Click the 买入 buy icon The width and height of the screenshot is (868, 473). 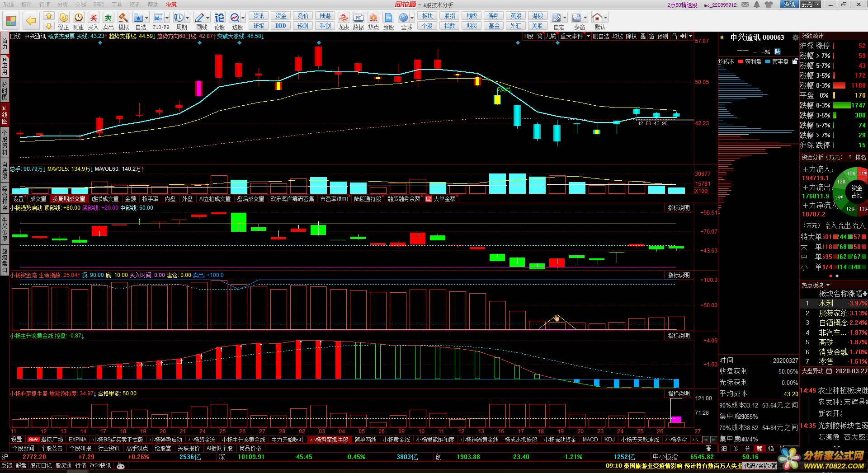[94, 18]
